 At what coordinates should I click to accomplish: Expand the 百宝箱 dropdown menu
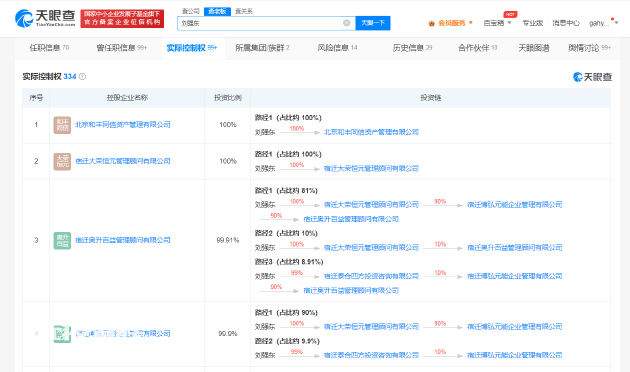[497, 23]
